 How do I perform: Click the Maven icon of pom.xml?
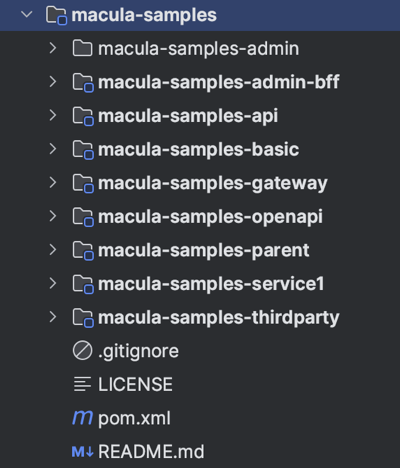[82, 417]
